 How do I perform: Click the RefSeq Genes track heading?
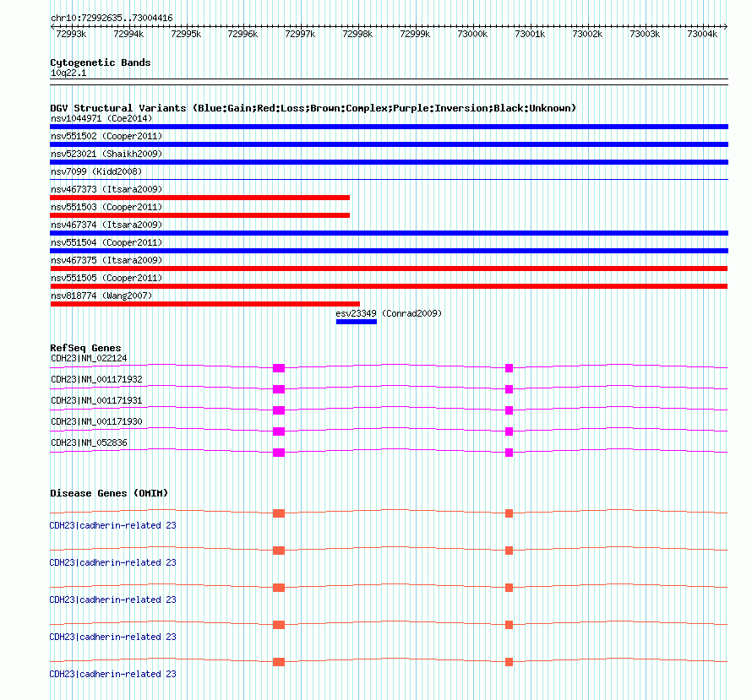85,348
